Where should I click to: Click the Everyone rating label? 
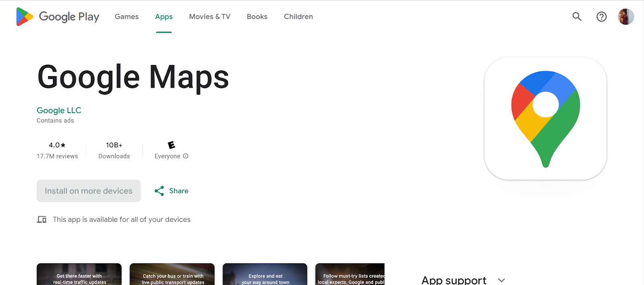pos(167,156)
